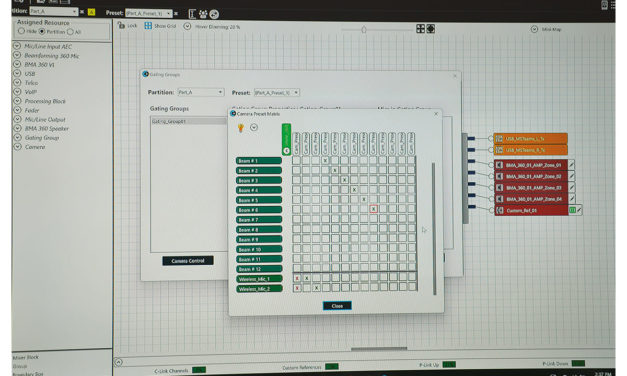Expand the Beamforming 360 Mic section

(17, 55)
